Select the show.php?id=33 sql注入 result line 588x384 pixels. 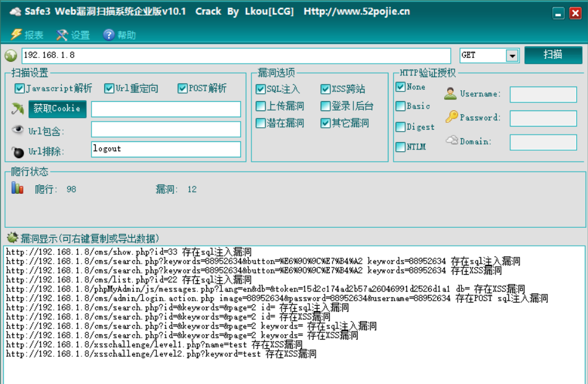[128, 252]
